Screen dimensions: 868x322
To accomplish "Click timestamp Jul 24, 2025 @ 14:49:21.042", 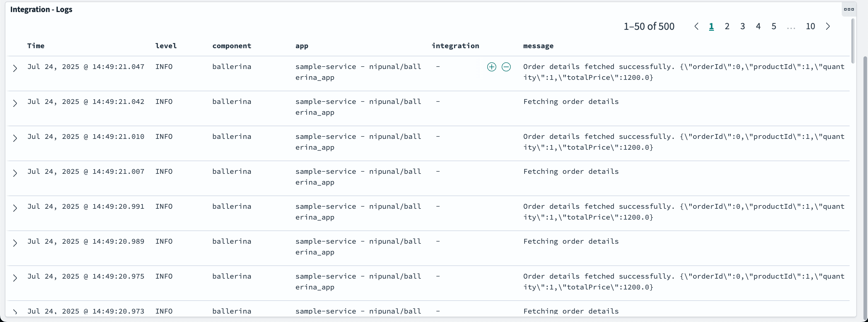I will [86, 102].
